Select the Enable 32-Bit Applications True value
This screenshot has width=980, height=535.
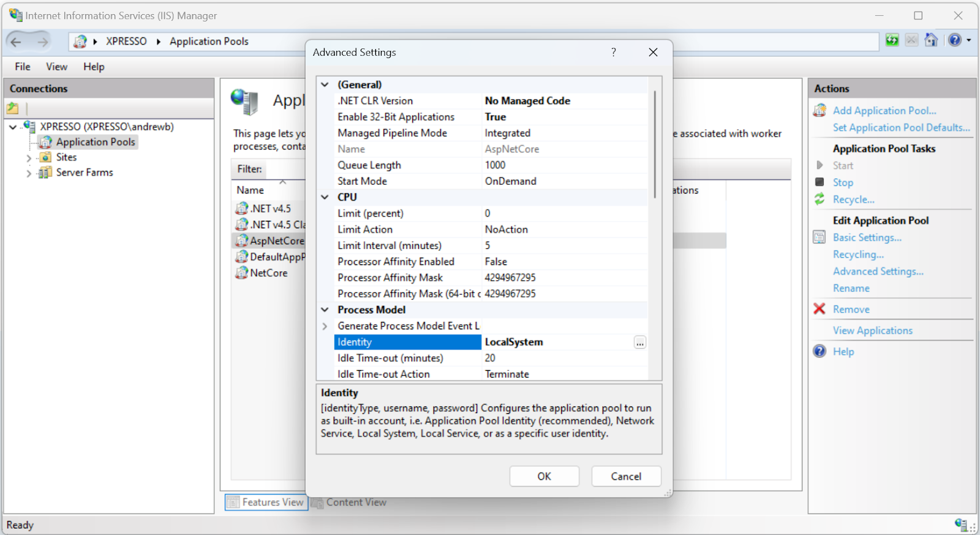496,117
